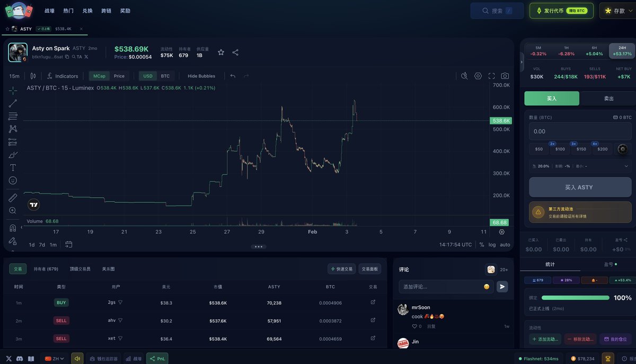Screen dimensions: 636x364
Task: Open the 14:17:54 UTC timezone menu
Action: point(455,245)
